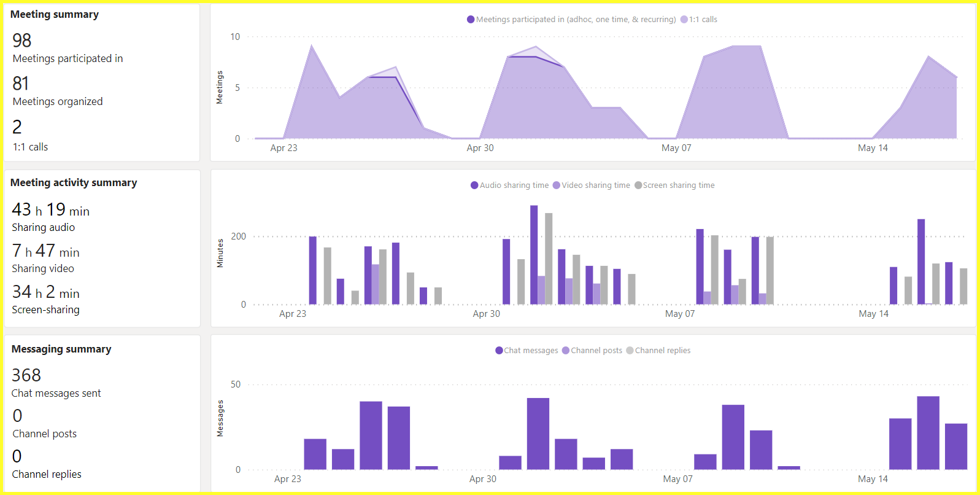Click the 81 meetings organized figure
980x495 pixels.
pos(21,84)
